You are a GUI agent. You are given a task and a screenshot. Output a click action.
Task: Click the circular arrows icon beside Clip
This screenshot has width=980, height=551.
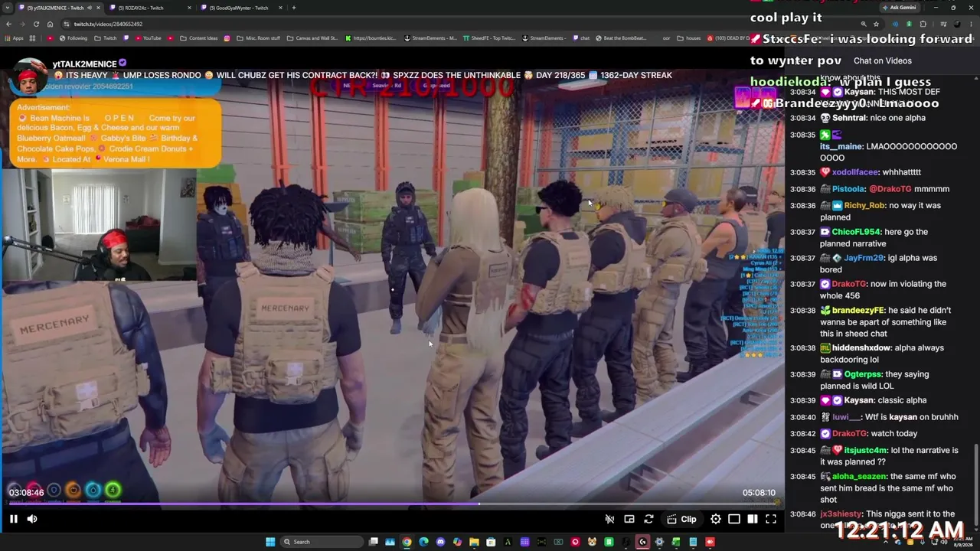(648, 519)
